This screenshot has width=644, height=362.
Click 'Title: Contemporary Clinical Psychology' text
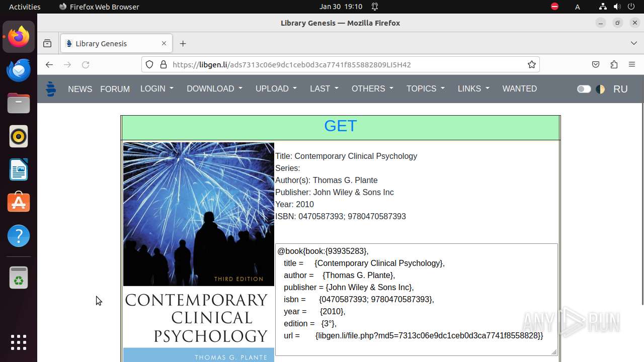pyautogui.click(x=346, y=156)
